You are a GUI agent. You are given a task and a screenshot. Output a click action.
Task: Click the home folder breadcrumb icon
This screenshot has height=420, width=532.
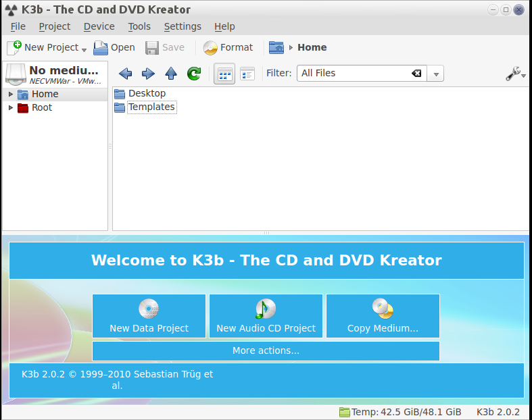[x=276, y=47]
